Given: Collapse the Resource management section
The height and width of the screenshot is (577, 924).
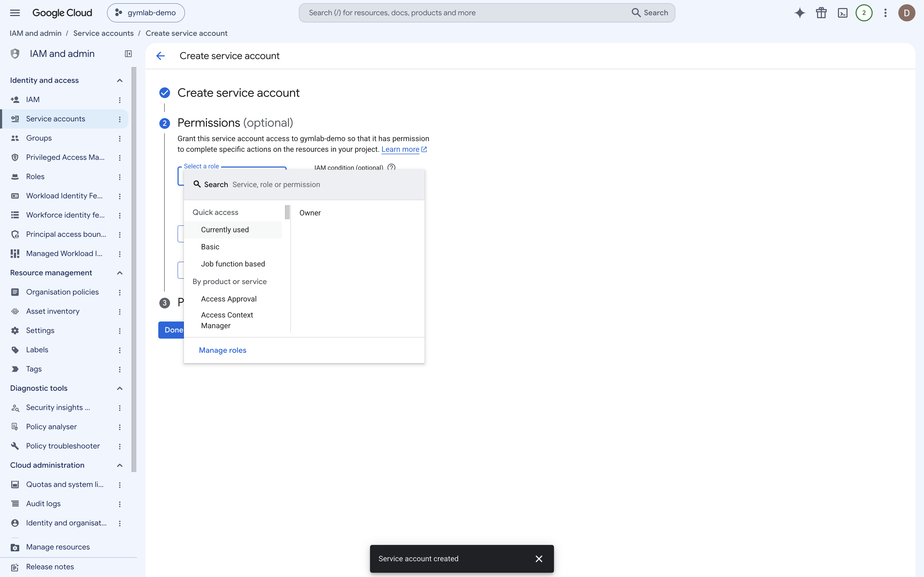Looking at the screenshot, I should (120, 273).
